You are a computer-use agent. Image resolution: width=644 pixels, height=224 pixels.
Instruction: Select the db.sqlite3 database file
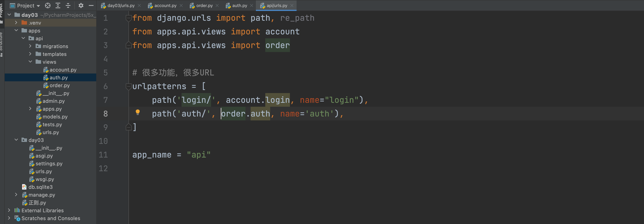coord(40,187)
